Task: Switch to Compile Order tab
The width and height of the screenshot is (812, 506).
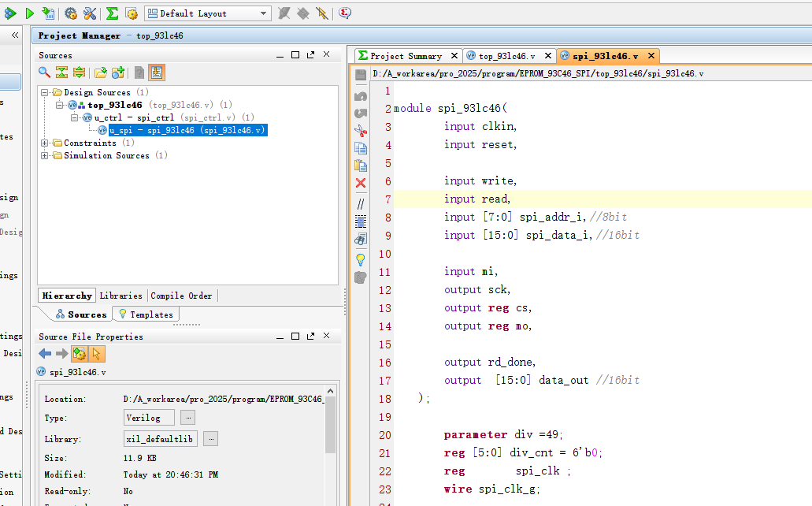Action: (x=181, y=296)
